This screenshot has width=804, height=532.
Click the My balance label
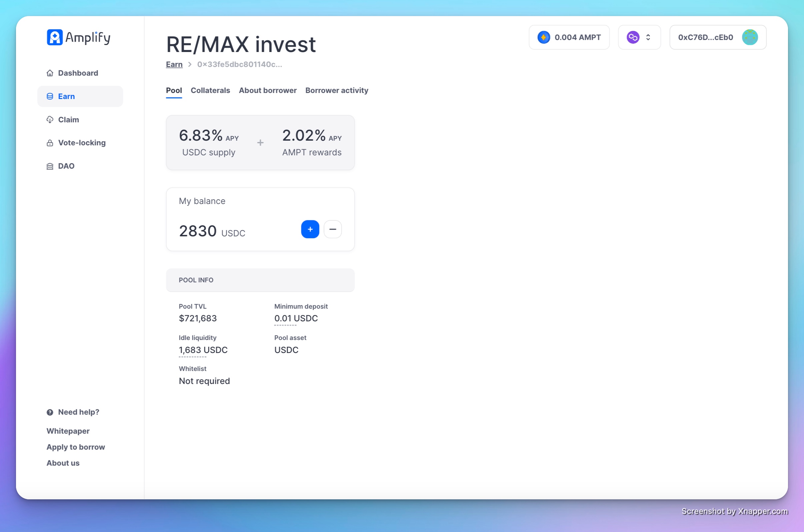[x=202, y=201]
